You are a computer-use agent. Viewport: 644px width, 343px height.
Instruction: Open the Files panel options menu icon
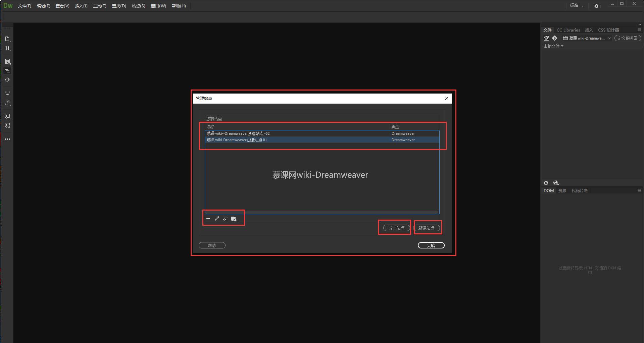click(639, 30)
